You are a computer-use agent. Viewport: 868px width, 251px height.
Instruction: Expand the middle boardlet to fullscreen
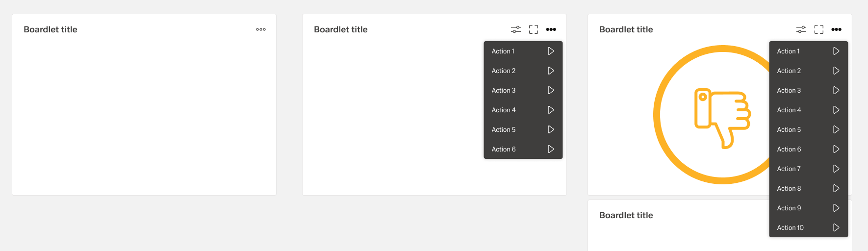pyautogui.click(x=534, y=29)
